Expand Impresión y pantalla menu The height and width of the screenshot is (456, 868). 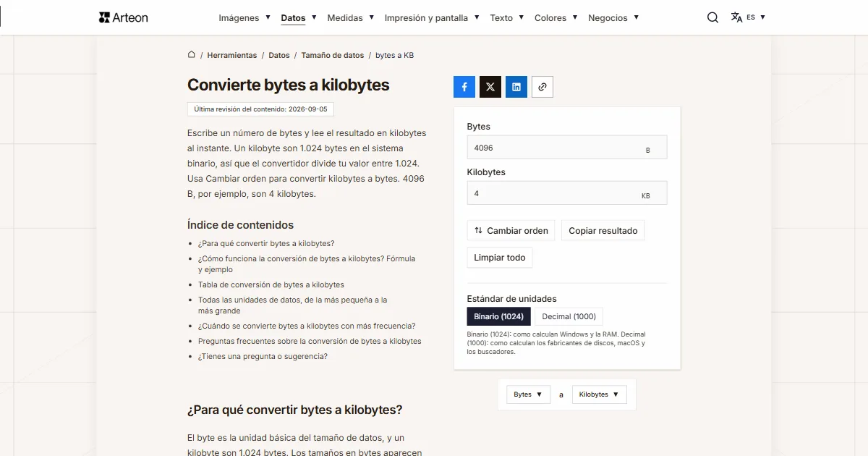point(432,17)
